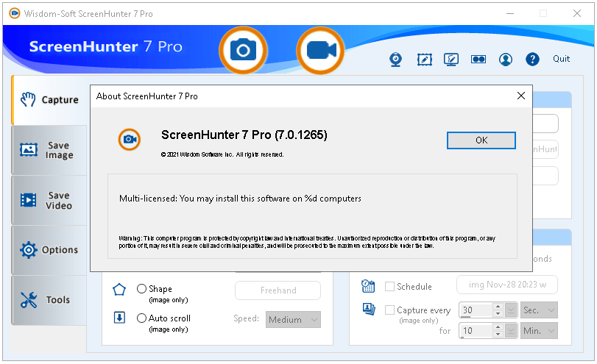Increase the Capture every 30 value

(x=498, y=306)
